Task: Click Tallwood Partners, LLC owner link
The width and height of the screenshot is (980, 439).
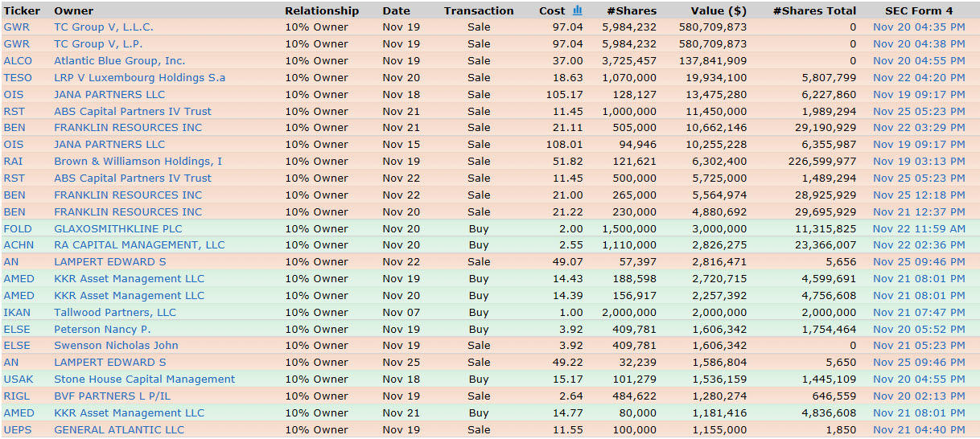Action: point(114,313)
